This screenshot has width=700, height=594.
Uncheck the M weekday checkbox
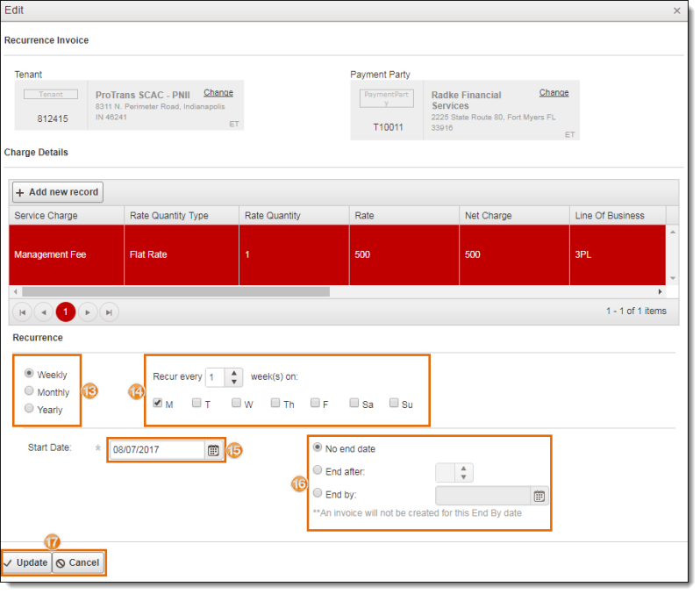point(158,404)
